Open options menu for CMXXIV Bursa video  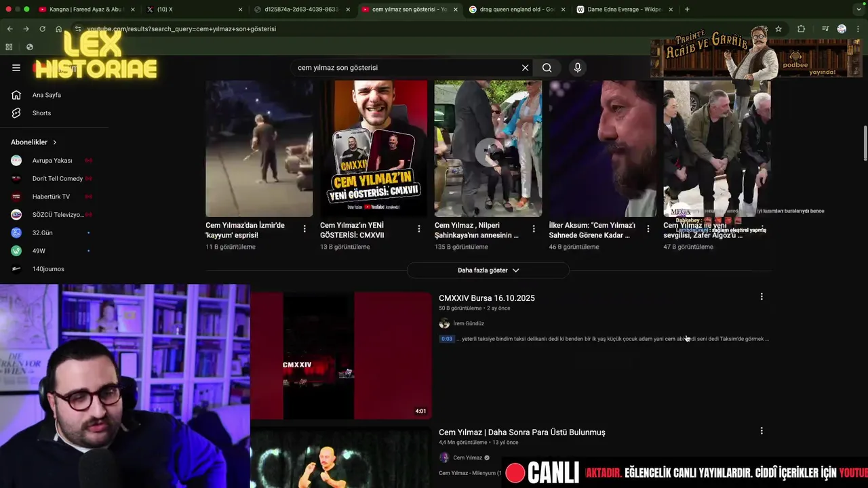pyautogui.click(x=762, y=297)
